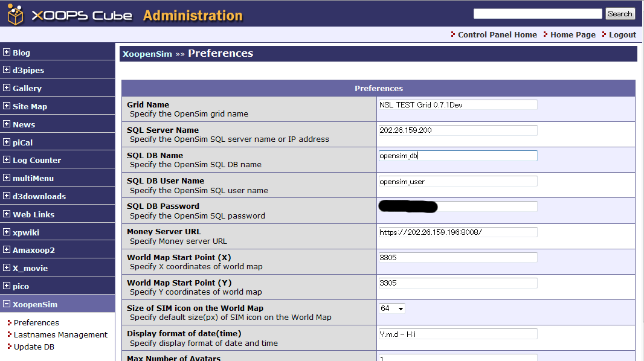Screen dimensions: 644x361
Task: Click plus icon beside News
Action: pyautogui.click(x=7, y=124)
